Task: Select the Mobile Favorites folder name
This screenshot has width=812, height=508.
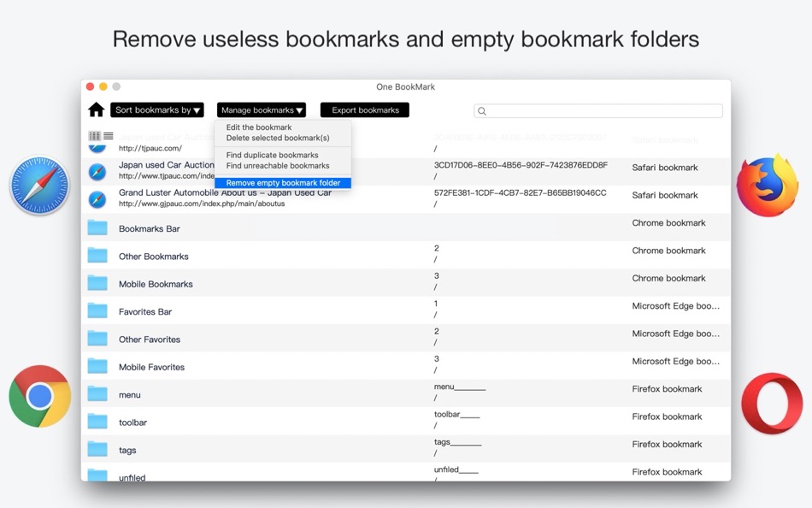Action: point(151,367)
